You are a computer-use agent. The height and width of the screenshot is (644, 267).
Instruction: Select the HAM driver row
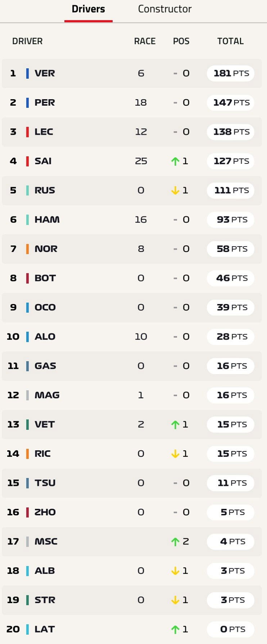[132, 220]
